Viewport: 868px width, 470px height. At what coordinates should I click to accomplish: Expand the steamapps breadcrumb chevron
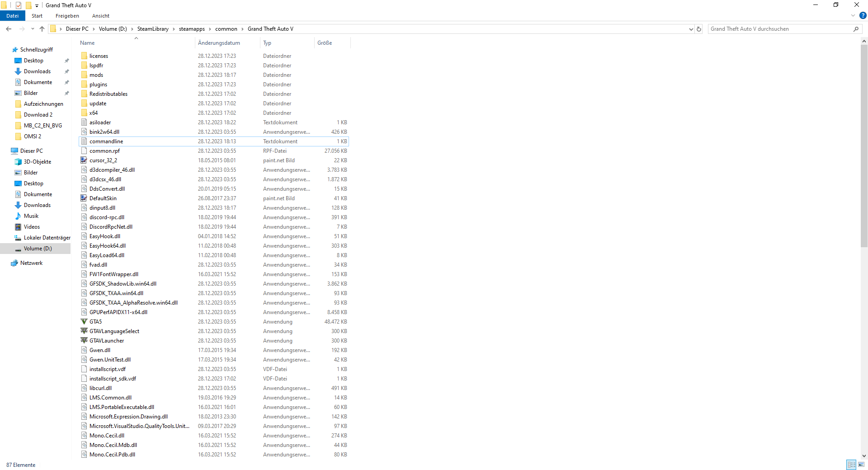point(210,29)
